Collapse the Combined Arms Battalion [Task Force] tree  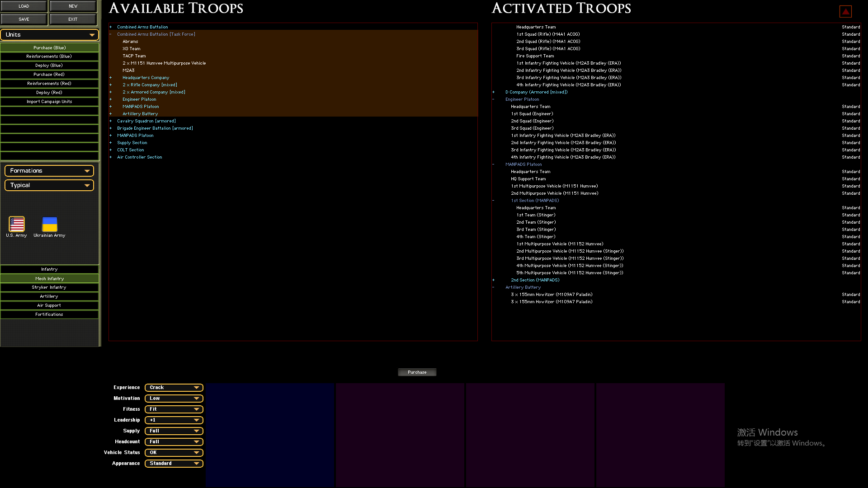[110, 34]
